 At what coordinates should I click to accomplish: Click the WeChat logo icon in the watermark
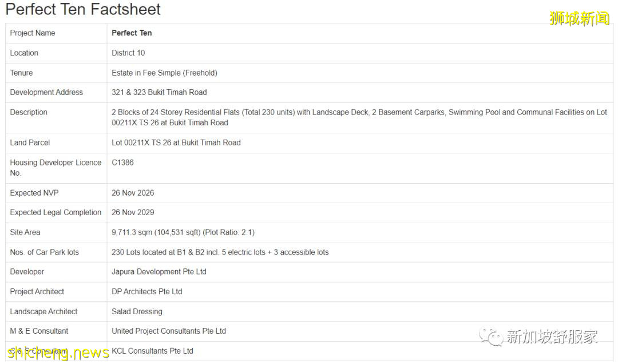(x=491, y=336)
